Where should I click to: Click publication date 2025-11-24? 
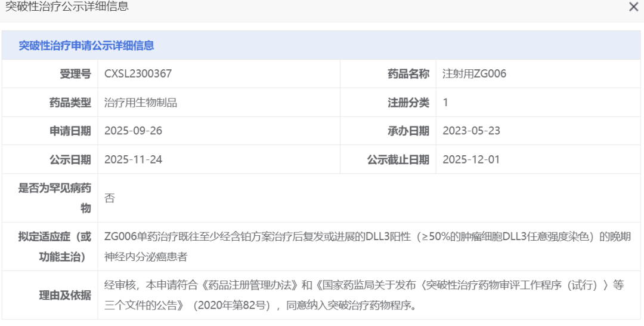tap(134, 159)
